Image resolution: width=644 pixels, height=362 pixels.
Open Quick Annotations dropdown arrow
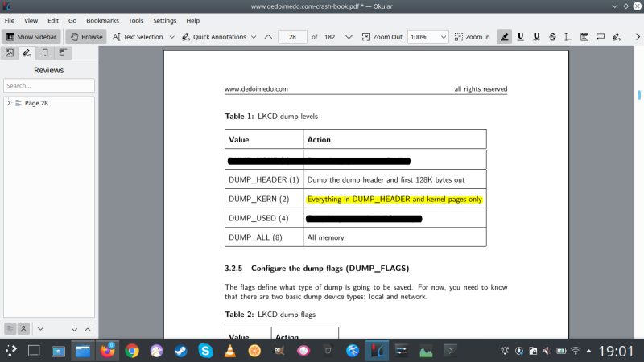pos(254,37)
